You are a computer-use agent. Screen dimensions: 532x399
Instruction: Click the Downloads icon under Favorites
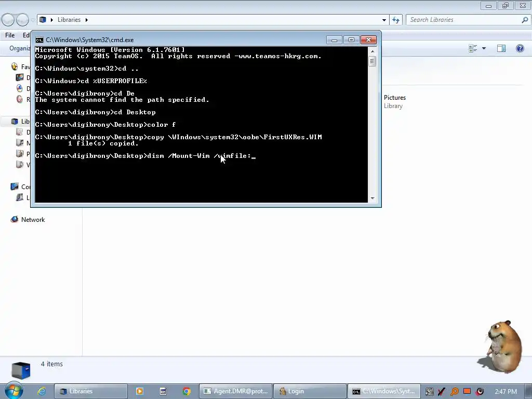click(20, 88)
